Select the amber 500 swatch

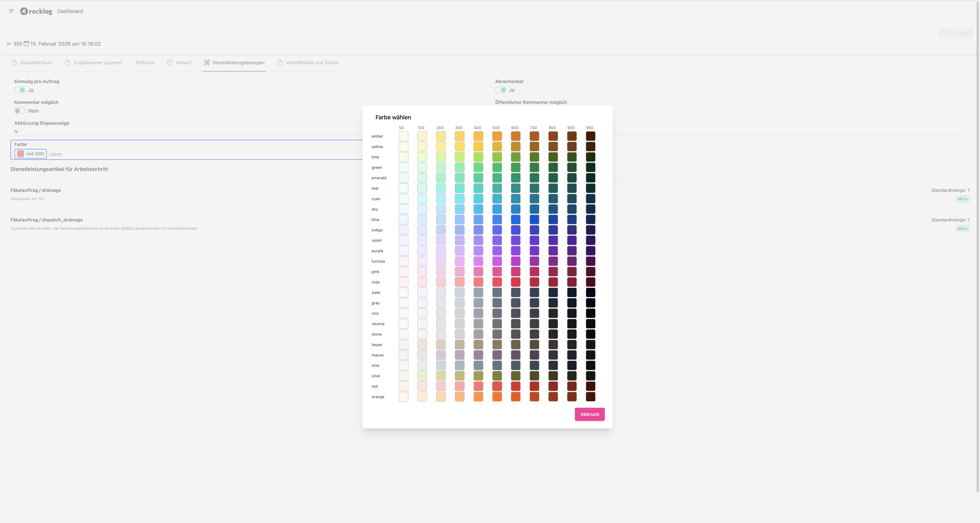(497, 136)
